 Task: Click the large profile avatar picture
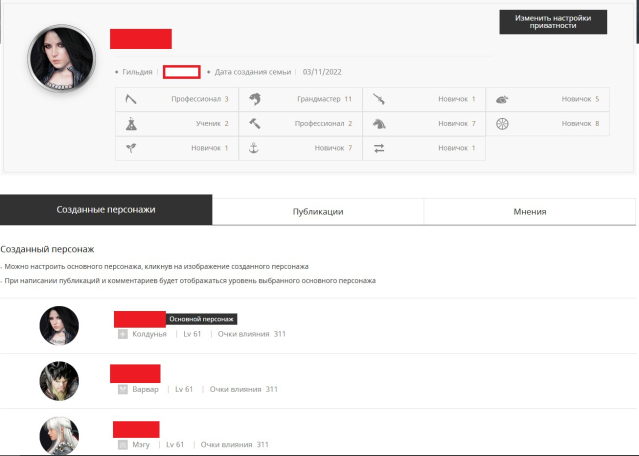[x=61, y=58]
